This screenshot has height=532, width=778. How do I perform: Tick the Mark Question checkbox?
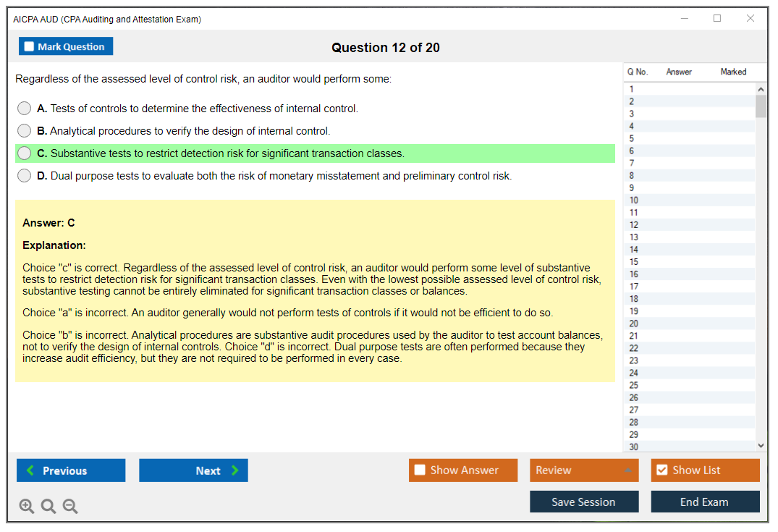click(x=29, y=46)
